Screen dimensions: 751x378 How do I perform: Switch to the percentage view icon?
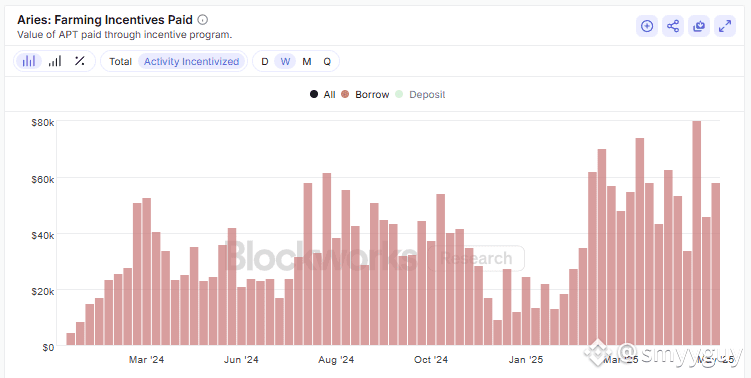coord(80,61)
